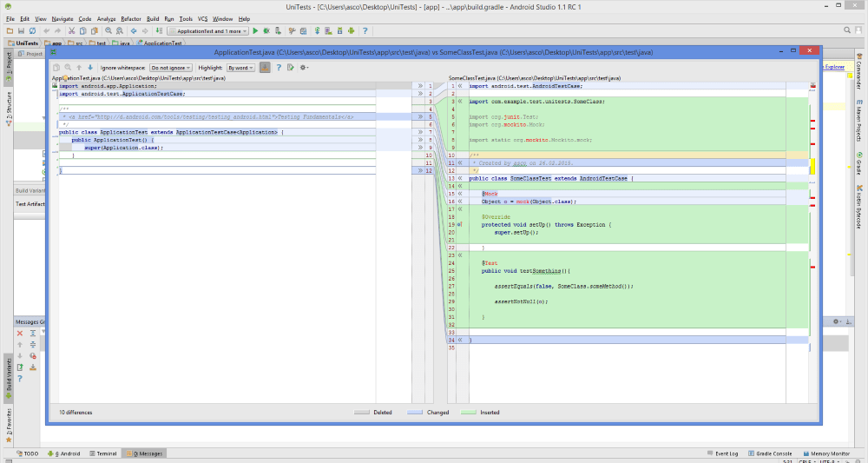Open Ignore whitespace dropdown
The width and height of the screenshot is (868, 463).
pyautogui.click(x=171, y=67)
